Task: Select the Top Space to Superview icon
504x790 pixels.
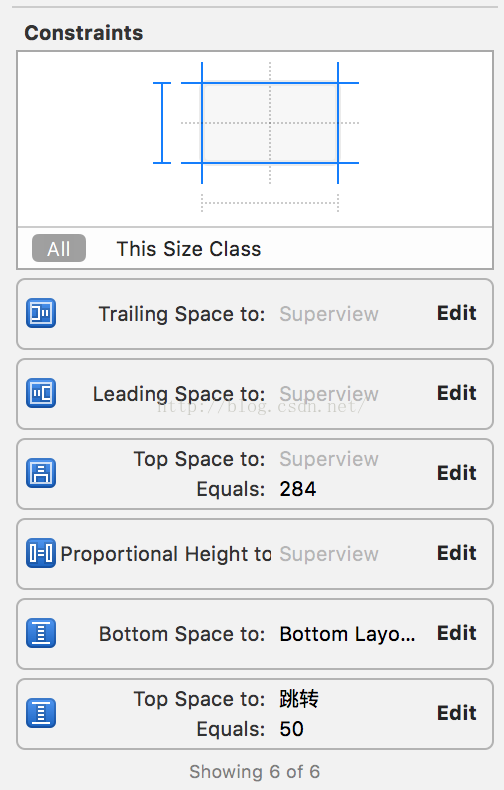Action: pos(41,473)
